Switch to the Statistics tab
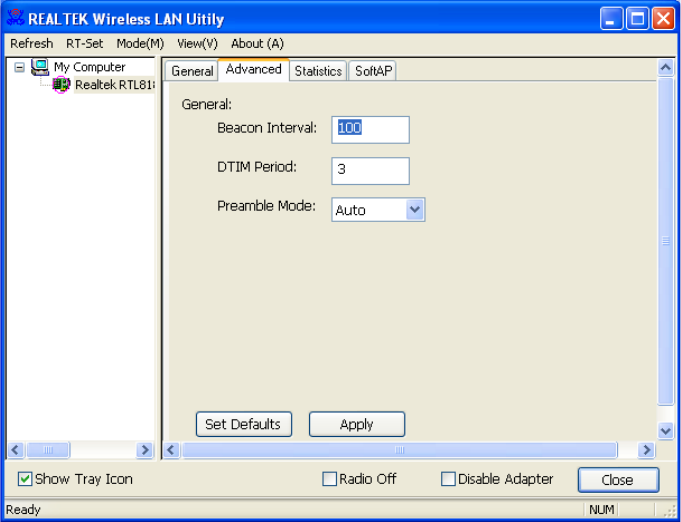Image resolution: width=681 pixels, height=522 pixels. click(318, 71)
